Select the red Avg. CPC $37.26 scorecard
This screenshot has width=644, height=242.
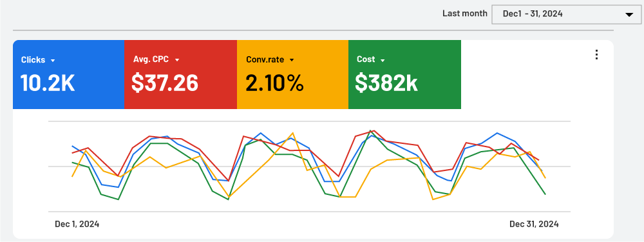click(x=181, y=74)
